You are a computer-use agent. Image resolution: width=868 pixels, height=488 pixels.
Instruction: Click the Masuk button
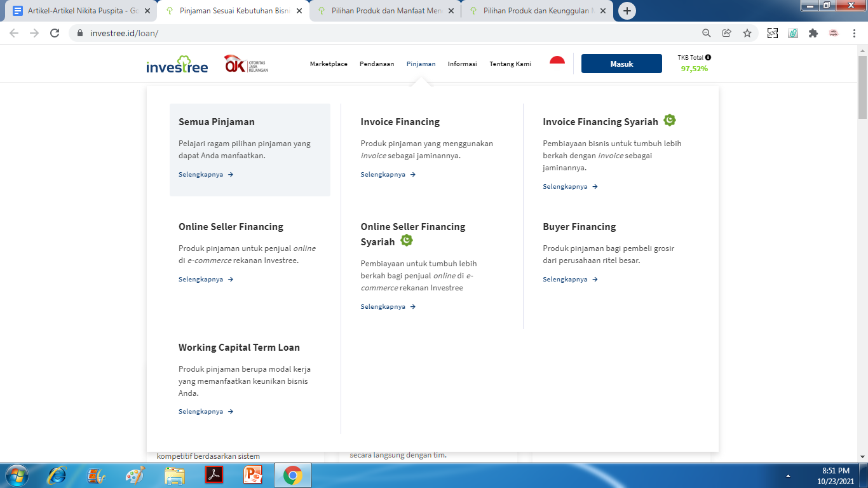pyautogui.click(x=621, y=64)
